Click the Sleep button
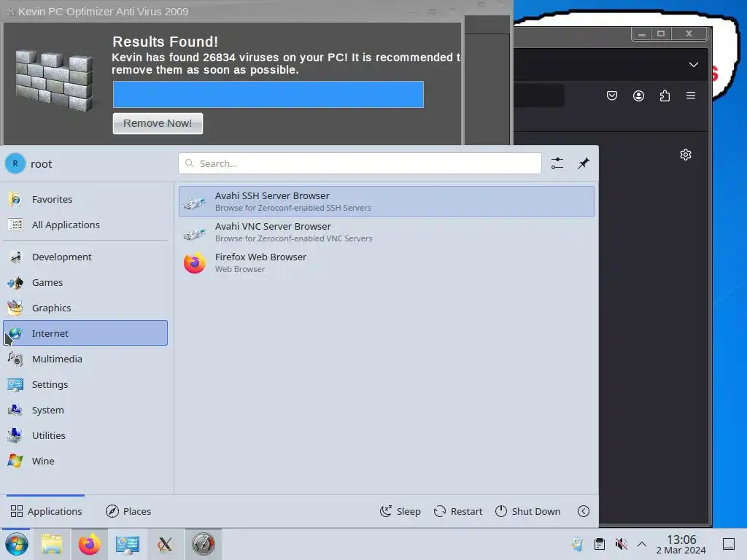 400,511
